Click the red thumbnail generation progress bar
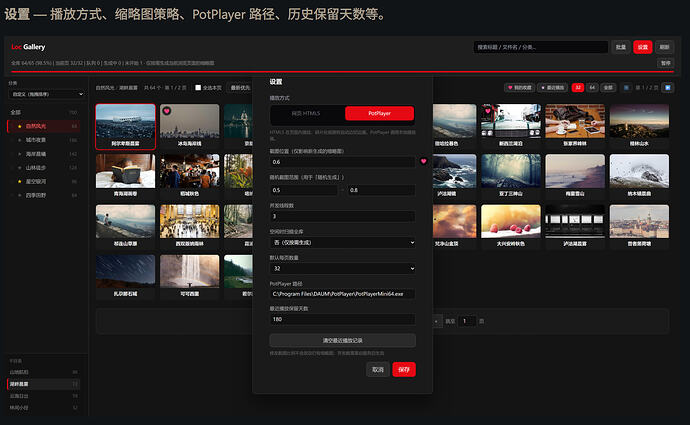The image size is (690, 425). (342, 71)
